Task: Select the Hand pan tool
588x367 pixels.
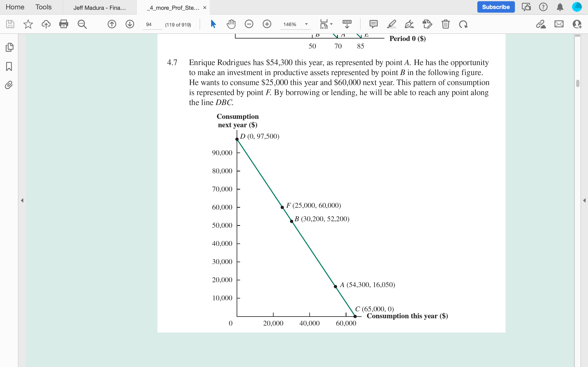Action: [x=231, y=24]
